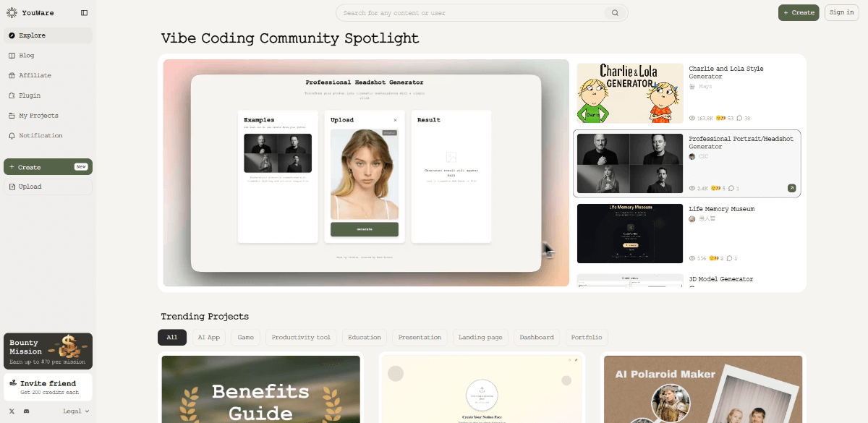This screenshot has width=868, height=423.
Task: Select the Landing page filter tab
Action: 480,338
